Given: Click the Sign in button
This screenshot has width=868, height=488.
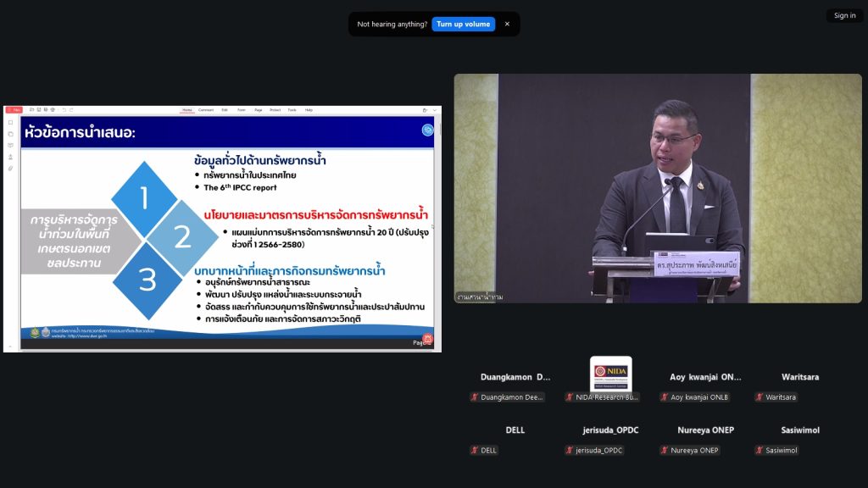Looking at the screenshot, I should [x=844, y=15].
